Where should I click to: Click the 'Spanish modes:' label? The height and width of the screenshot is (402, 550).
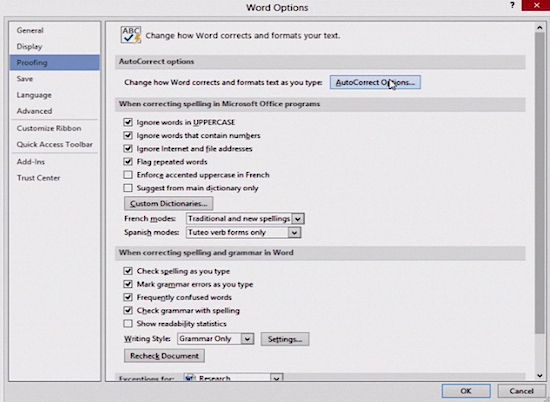[x=152, y=232]
